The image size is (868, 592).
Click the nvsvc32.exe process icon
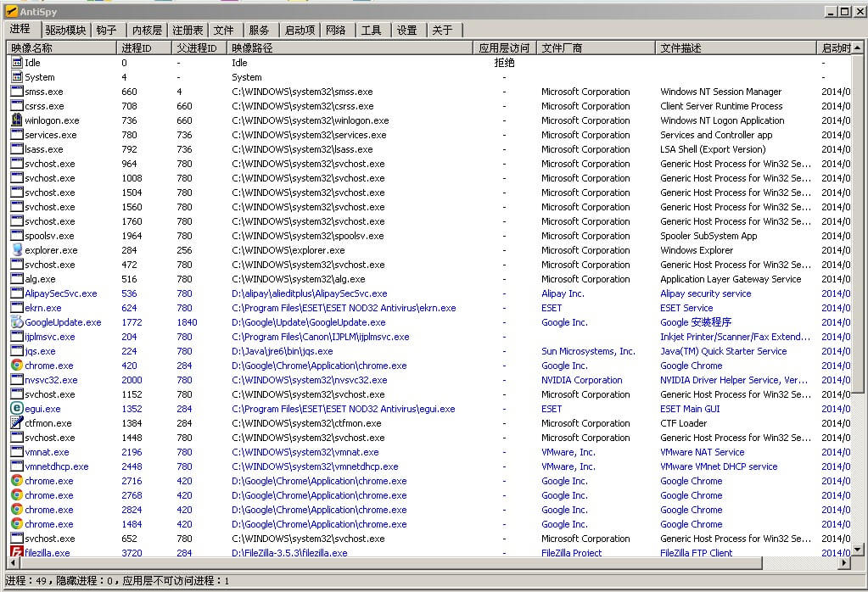[17, 380]
